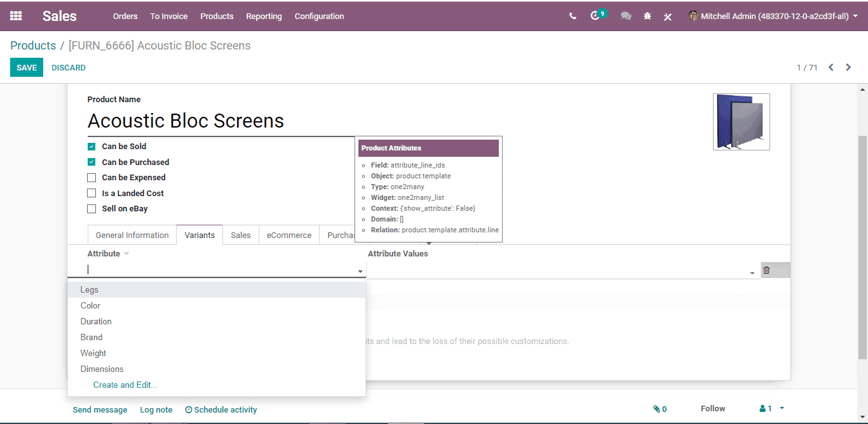The image size is (868, 424).
Task: Open the debug bug icon menu
Action: 647,16
